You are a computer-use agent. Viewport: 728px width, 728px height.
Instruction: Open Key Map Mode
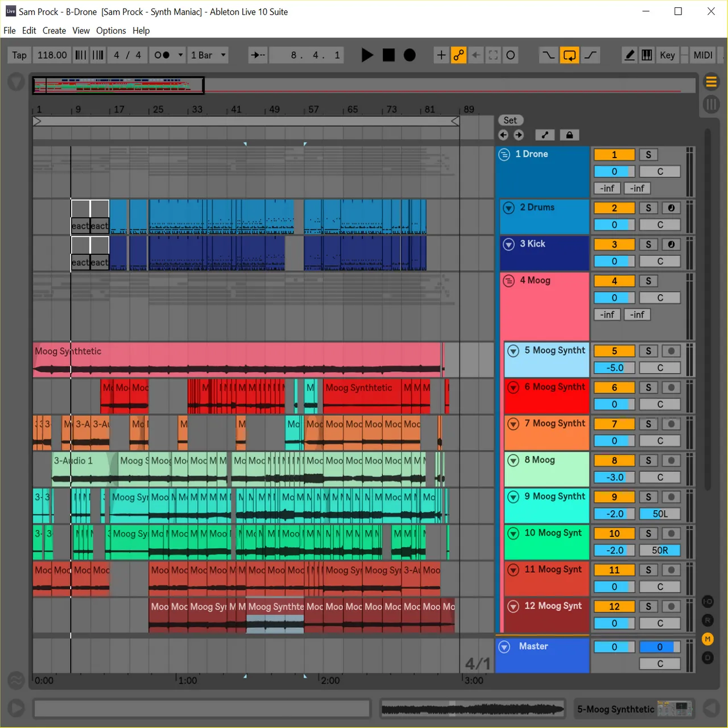coord(667,55)
